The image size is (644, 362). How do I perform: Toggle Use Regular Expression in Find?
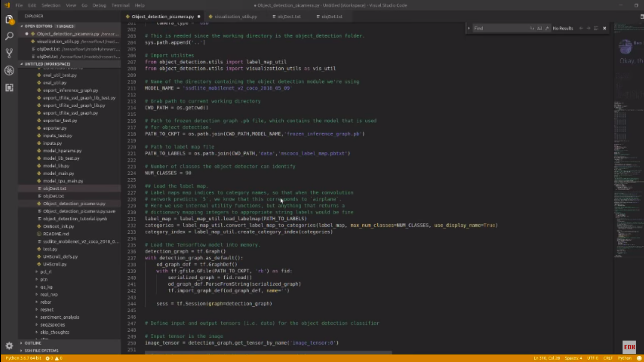coord(547,28)
